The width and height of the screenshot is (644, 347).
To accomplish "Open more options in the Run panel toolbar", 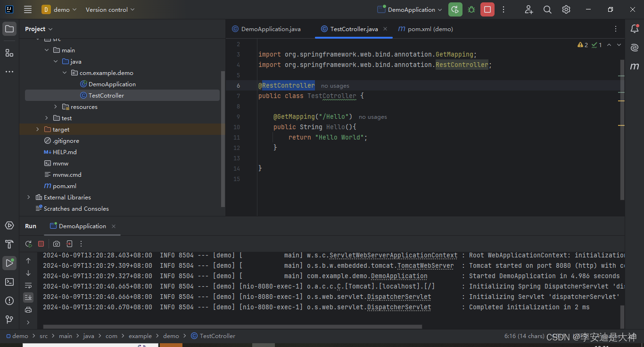I will pyautogui.click(x=81, y=244).
